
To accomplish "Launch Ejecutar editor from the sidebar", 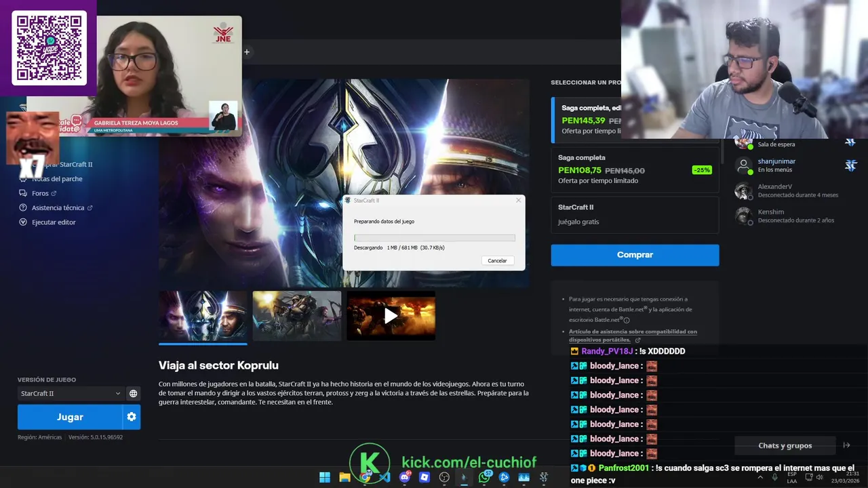I will point(54,222).
